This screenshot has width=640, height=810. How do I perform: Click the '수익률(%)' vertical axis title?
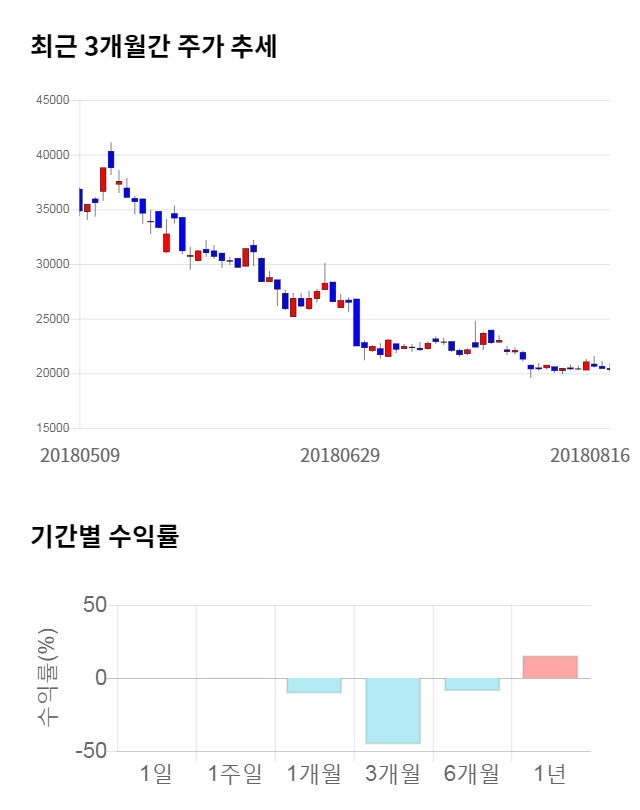pyautogui.click(x=48, y=677)
